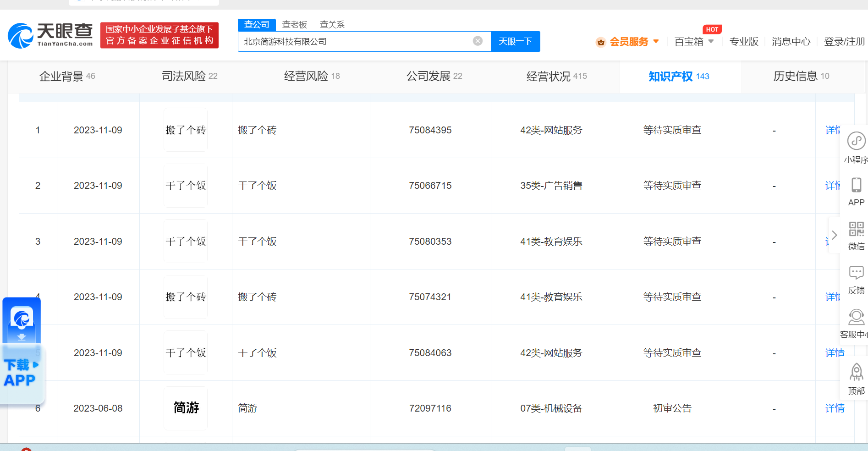Open 详情 for the 简游 trademark row
Image resolution: width=868 pixels, height=451 pixels.
coord(835,408)
